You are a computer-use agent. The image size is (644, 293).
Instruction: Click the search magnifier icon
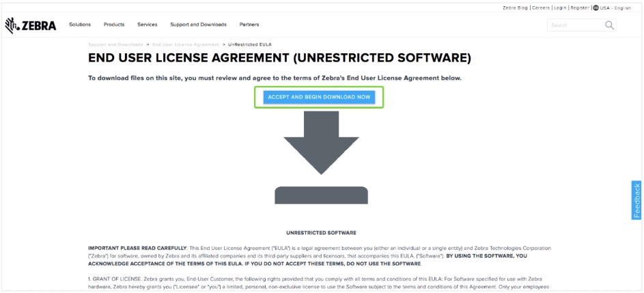[609, 25]
